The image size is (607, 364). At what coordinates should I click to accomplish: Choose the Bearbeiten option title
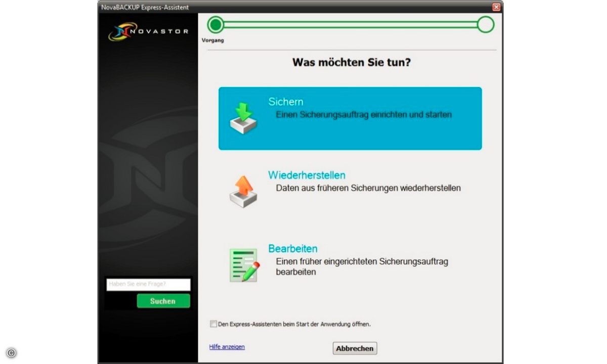(293, 249)
